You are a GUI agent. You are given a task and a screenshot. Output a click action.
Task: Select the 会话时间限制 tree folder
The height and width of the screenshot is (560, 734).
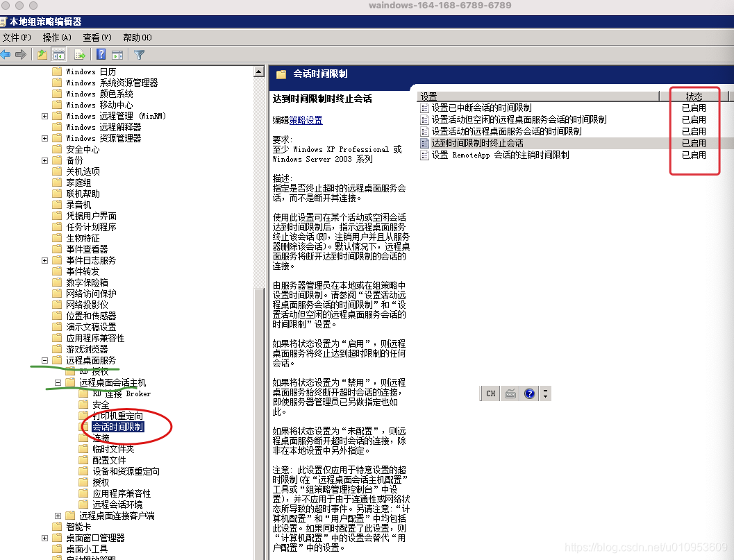[x=117, y=427]
